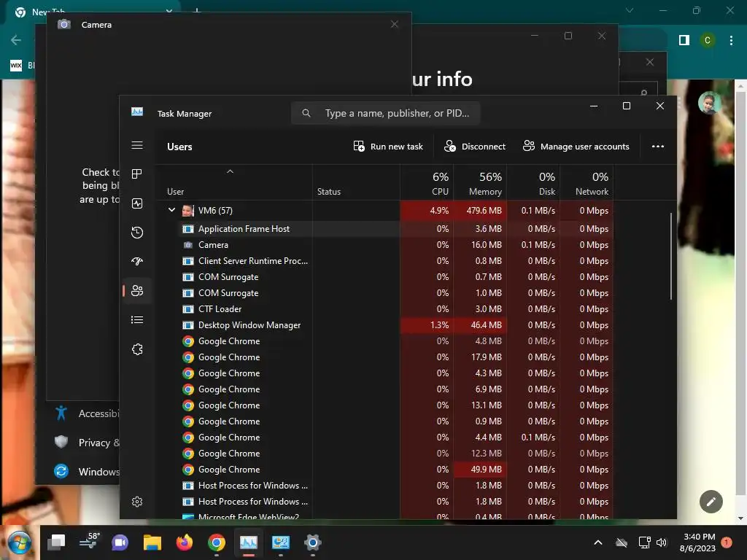Open Startup apps page in sidebar
The height and width of the screenshot is (560, 747).
click(137, 262)
